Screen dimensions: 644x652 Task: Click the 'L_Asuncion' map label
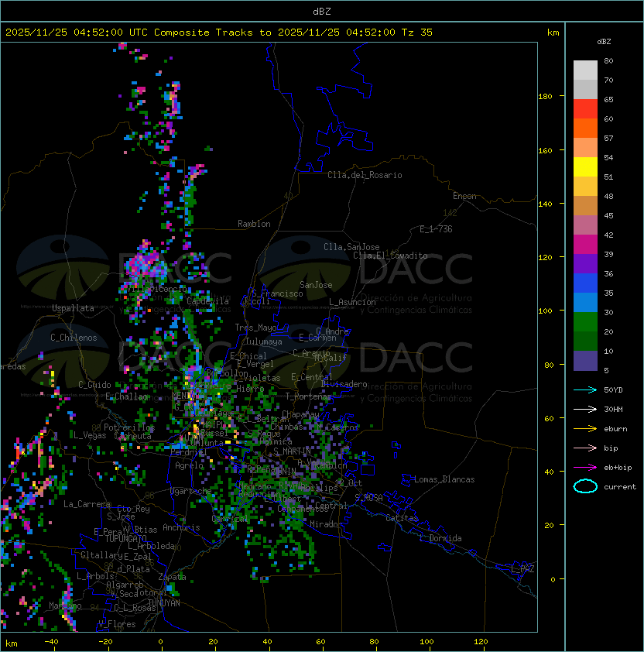point(352,302)
